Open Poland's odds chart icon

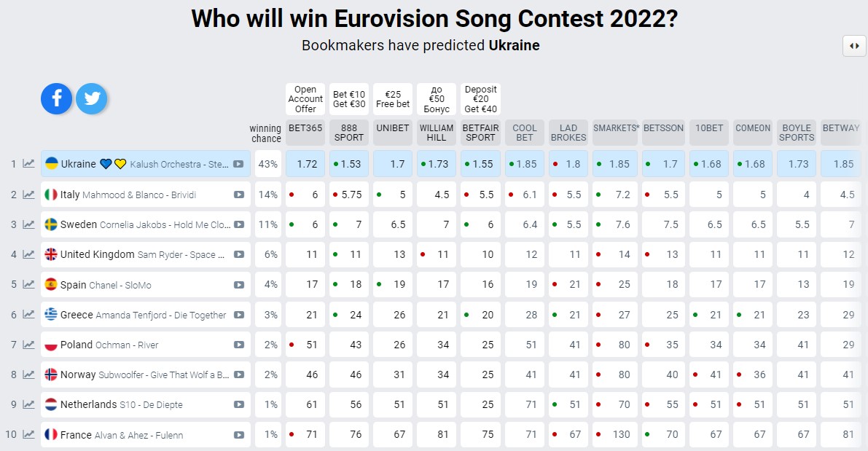[x=28, y=344]
